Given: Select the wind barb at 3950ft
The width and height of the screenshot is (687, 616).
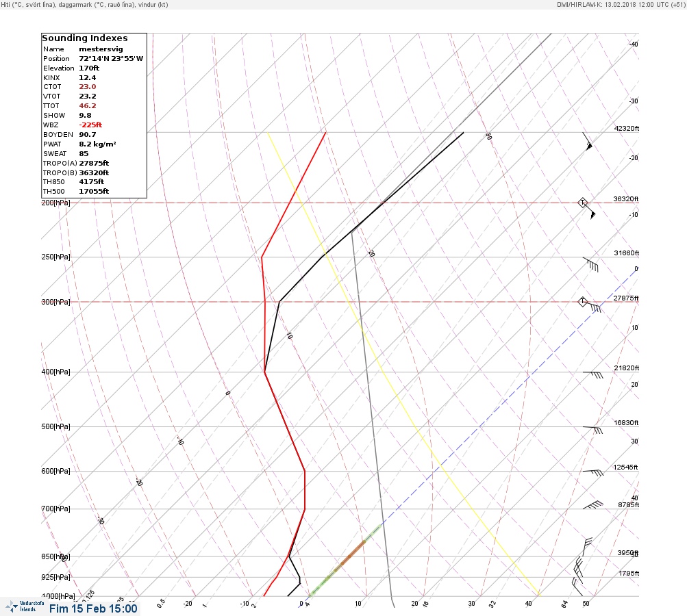Looking at the screenshot, I should (588, 547).
